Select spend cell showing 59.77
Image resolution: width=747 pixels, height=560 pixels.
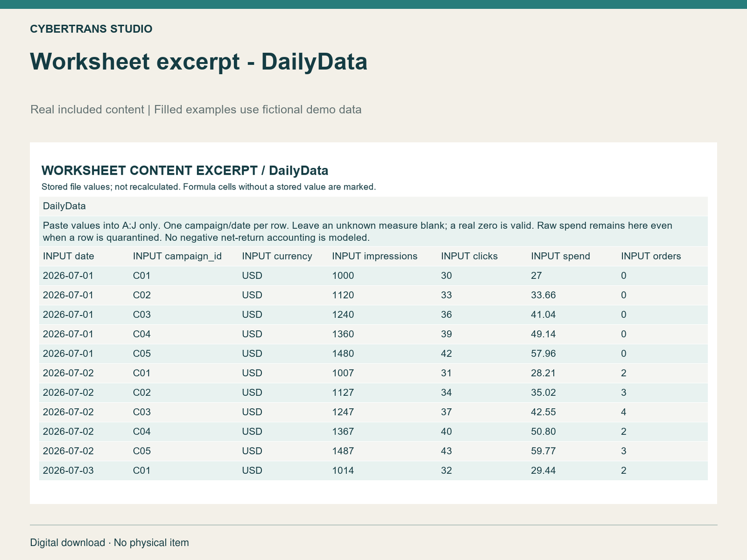pyautogui.click(x=543, y=451)
